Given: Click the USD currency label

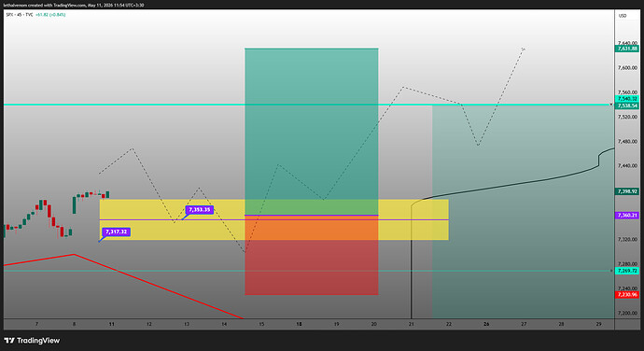Looking at the screenshot, I should point(623,16).
